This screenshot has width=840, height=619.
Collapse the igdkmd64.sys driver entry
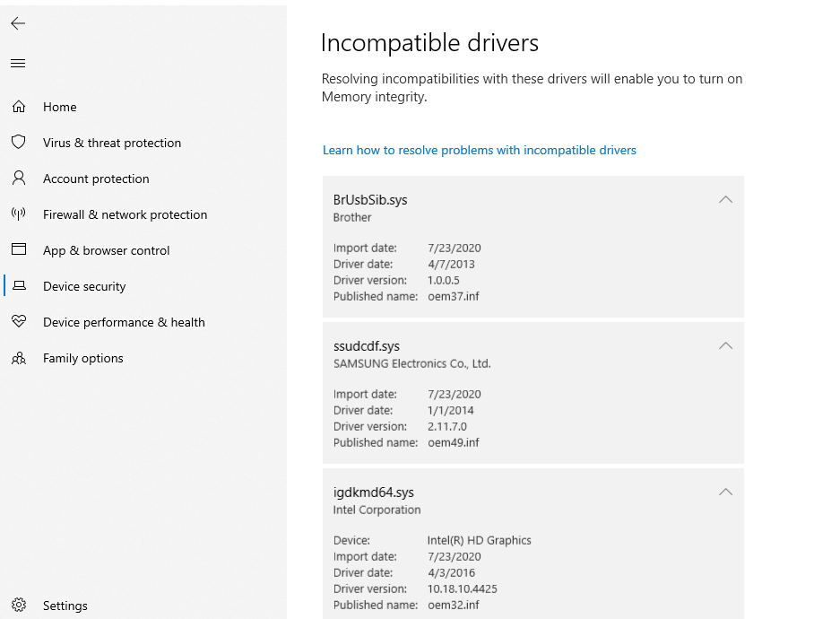(x=725, y=492)
